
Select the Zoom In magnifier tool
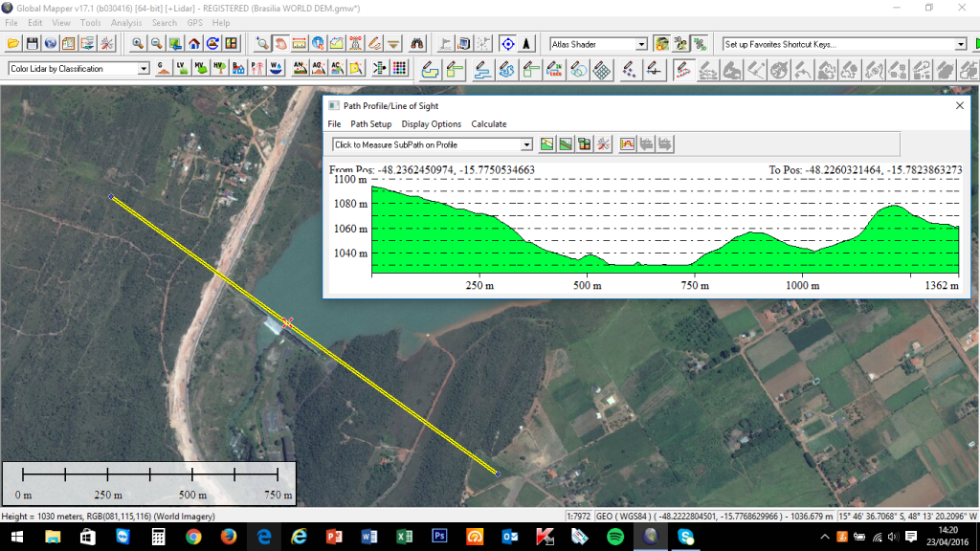(138, 44)
